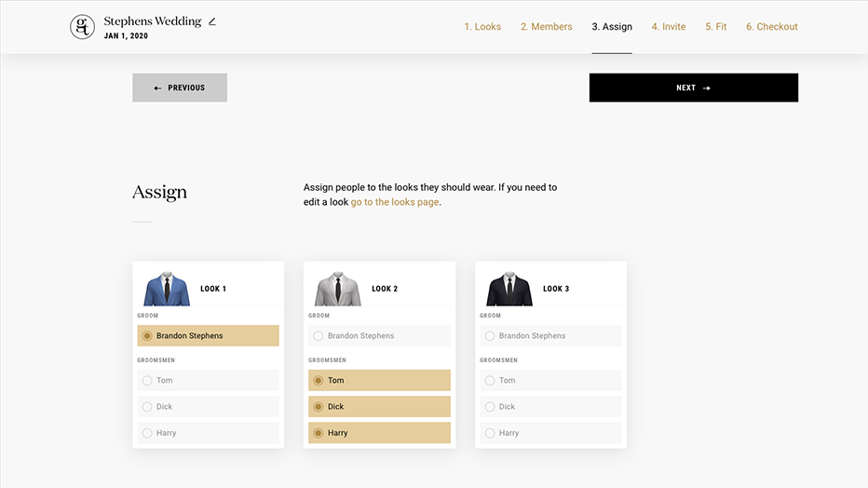Click the edit pencil next to Stephens Wedding
The image size is (868, 488).
click(x=212, y=21)
